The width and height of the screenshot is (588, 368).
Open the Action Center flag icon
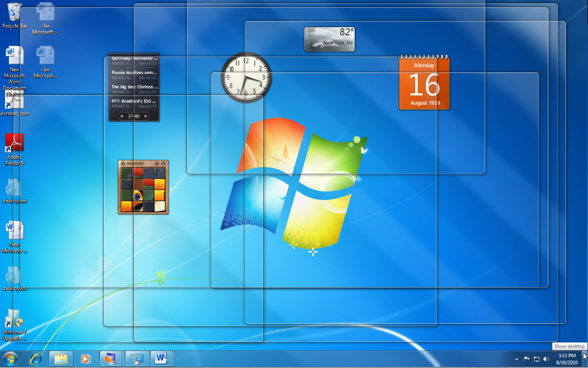click(x=526, y=359)
